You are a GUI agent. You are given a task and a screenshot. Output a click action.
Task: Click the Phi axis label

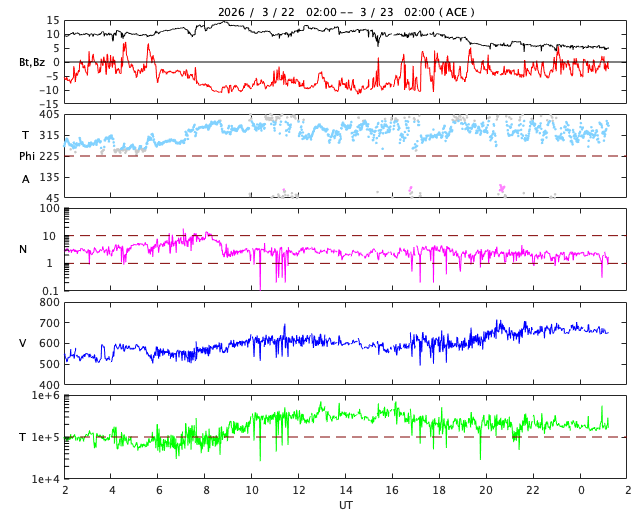(x=27, y=156)
